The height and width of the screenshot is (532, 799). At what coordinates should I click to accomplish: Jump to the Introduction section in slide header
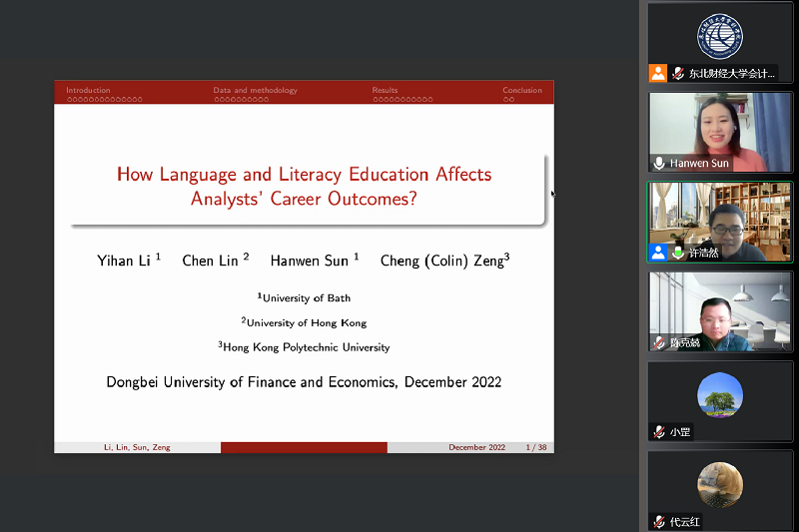point(89,90)
